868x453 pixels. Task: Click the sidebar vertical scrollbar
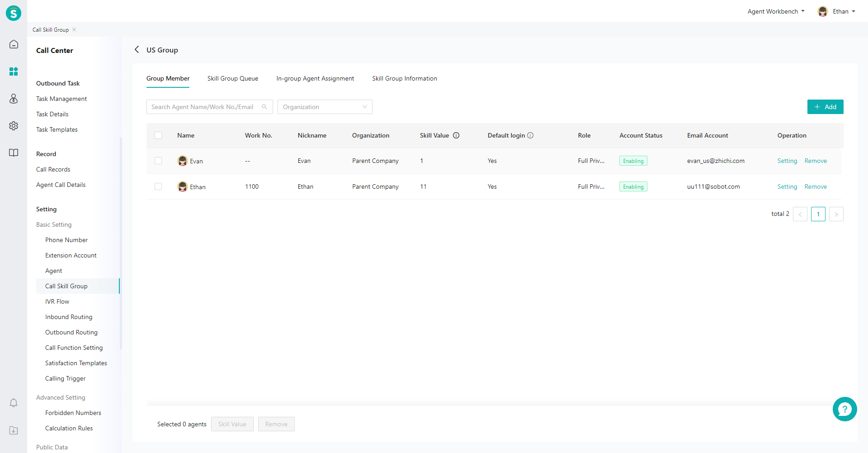click(121, 243)
